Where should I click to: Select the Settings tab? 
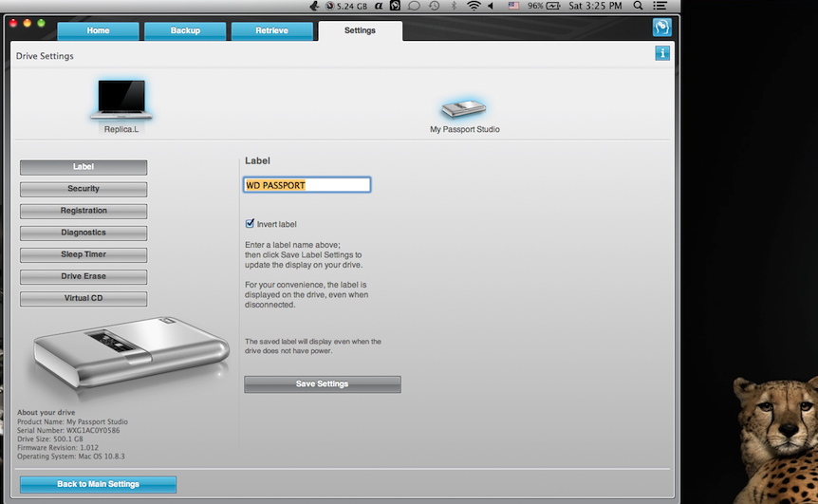pos(360,30)
